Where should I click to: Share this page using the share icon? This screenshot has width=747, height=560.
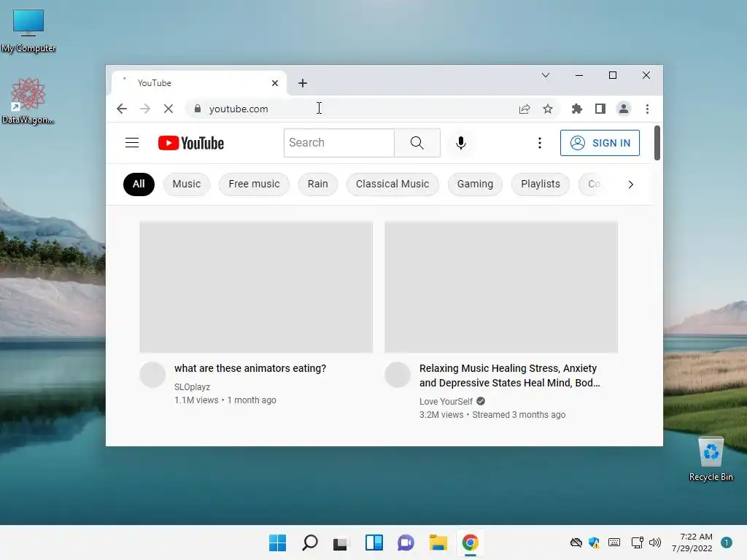coord(524,109)
